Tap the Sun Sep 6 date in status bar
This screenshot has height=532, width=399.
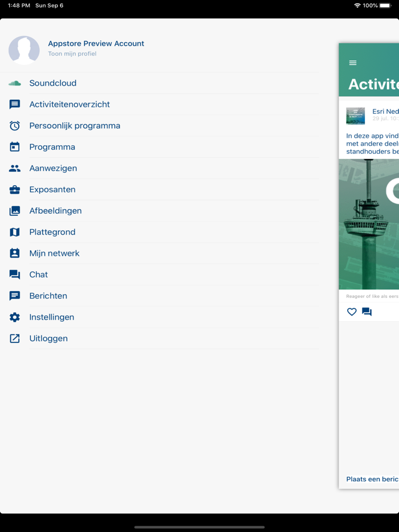(x=49, y=6)
